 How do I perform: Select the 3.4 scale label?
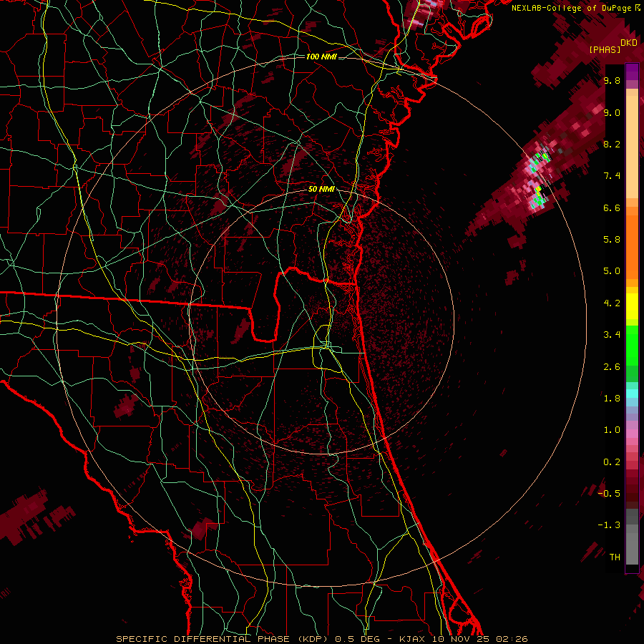click(612, 335)
